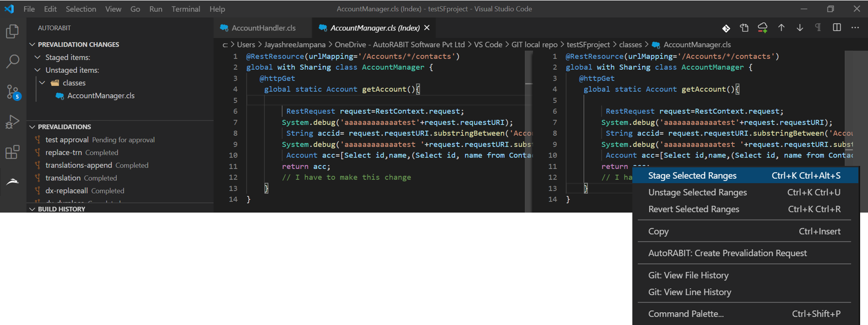This screenshot has height=325, width=868.
Task: Open More Actions ellipsis in editor toolbar
Action: tap(855, 27)
